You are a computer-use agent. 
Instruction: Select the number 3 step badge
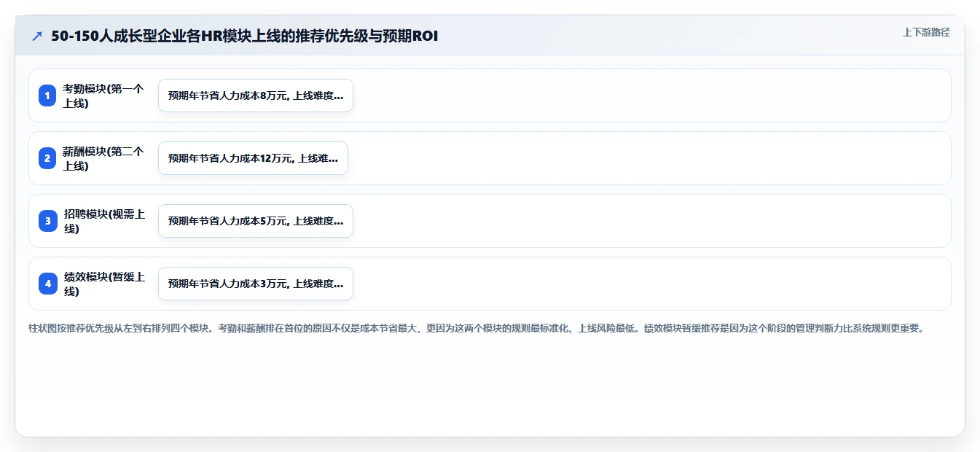tap(47, 221)
